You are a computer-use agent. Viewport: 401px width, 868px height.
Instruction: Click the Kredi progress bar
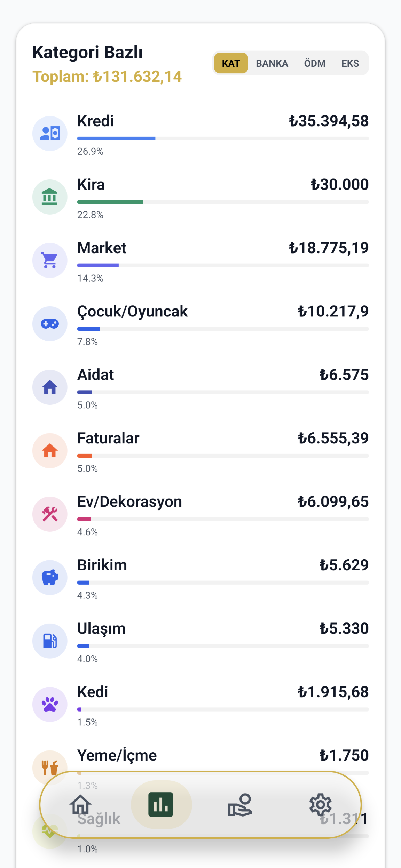223,138
